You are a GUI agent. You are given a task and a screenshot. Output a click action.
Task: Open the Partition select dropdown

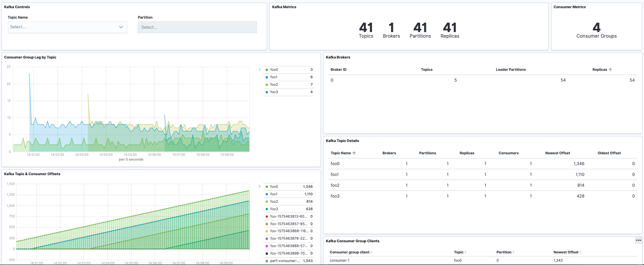click(197, 27)
